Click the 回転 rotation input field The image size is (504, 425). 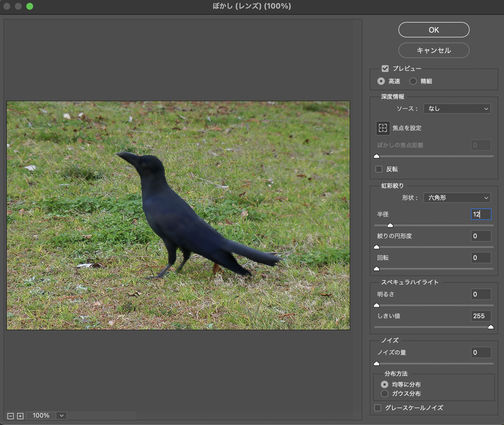[x=481, y=258]
